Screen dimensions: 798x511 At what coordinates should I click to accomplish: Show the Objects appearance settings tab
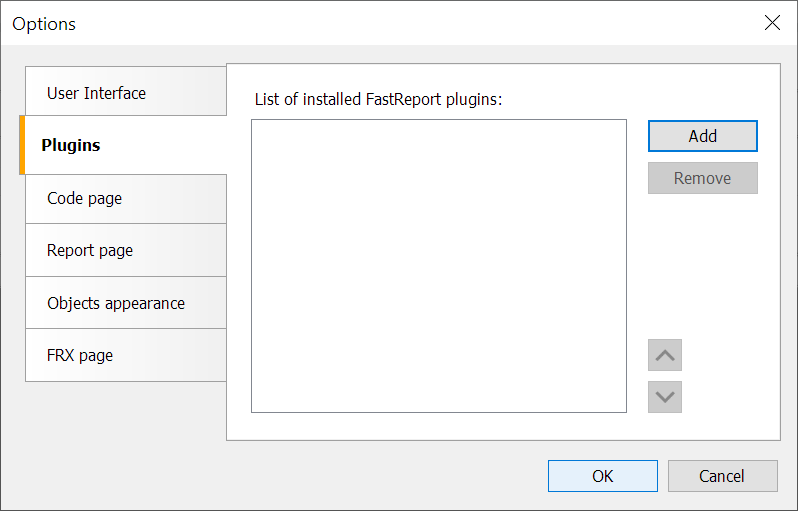pos(126,303)
